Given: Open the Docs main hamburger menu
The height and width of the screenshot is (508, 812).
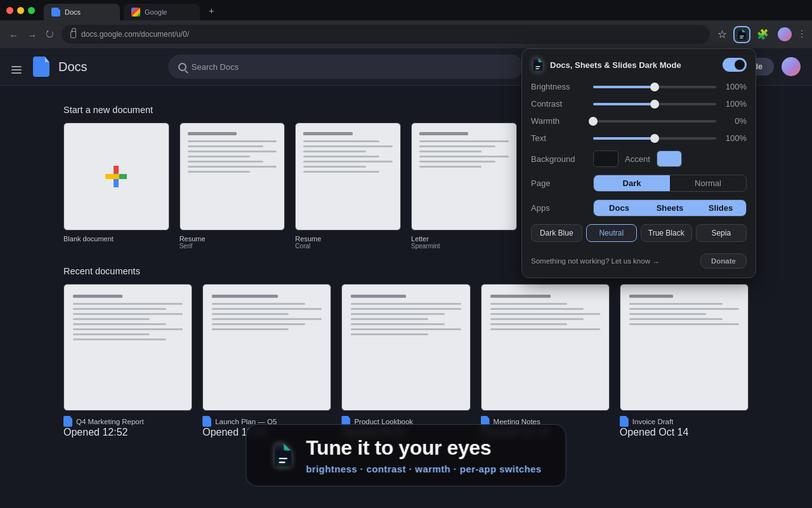Looking at the screenshot, I should [x=16, y=70].
